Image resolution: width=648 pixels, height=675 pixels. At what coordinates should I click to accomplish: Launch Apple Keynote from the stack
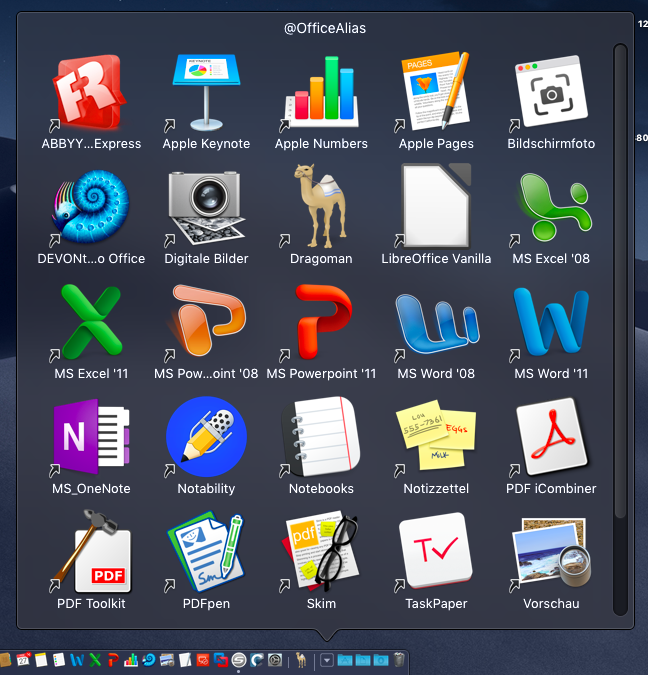coord(206,93)
